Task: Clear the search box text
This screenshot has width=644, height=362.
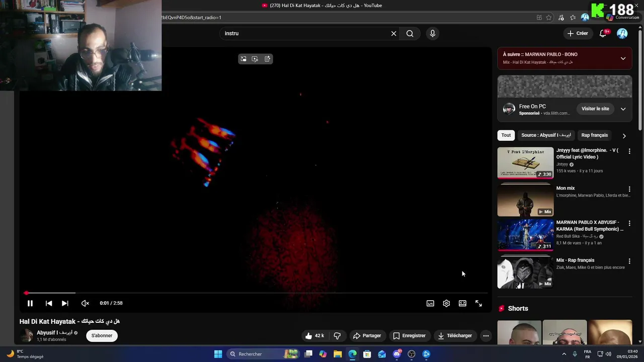Action: [x=393, y=33]
